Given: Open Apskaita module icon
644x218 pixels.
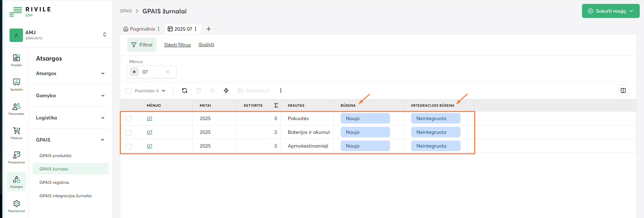Looking at the screenshot, I should (16, 84).
